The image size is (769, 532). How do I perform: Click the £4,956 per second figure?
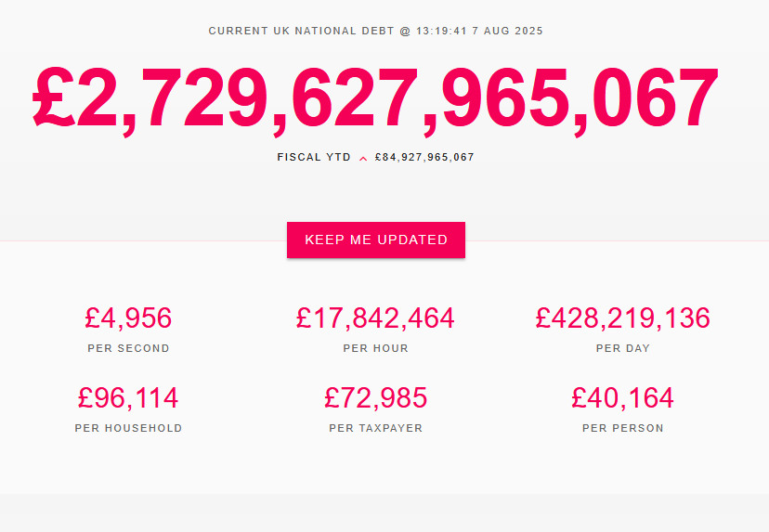coord(128,318)
